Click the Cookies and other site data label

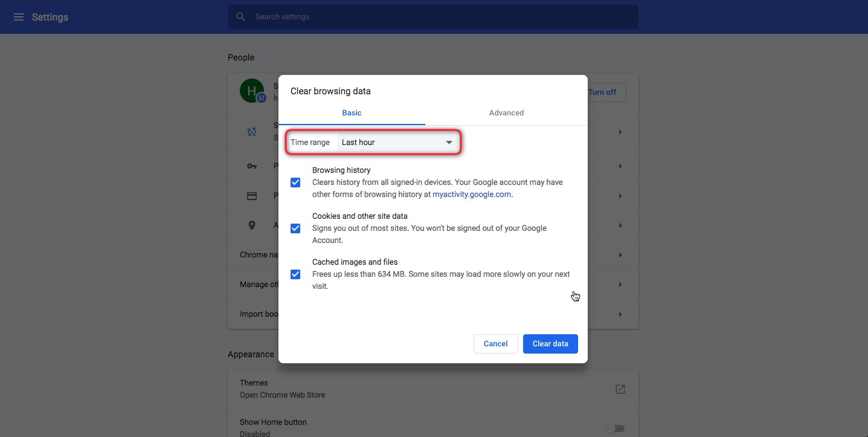point(360,216)
